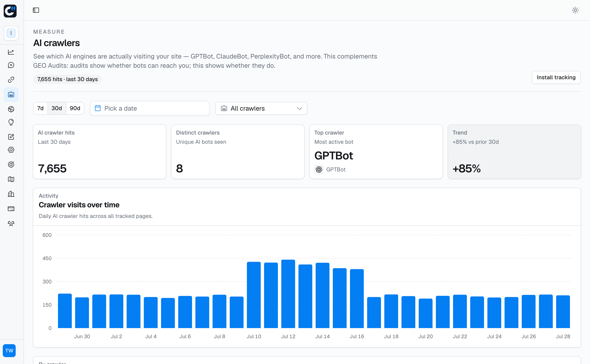This screenshot has width=590, height=364.
Task: Select the 90d time range
Action: [75, 108]
